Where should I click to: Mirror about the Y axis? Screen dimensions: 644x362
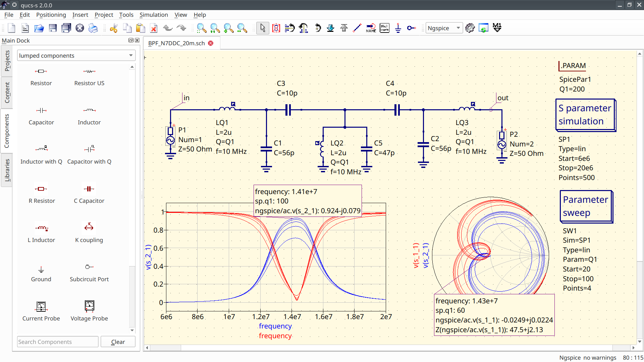(303, 28)
